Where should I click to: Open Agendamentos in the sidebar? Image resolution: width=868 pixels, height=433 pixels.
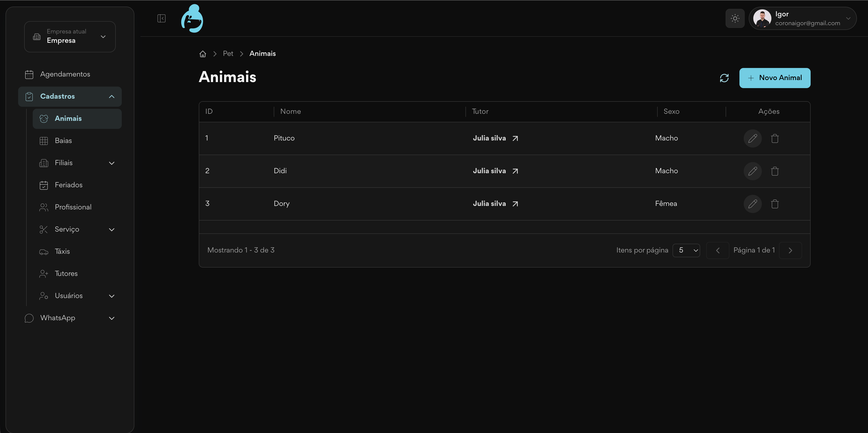click(x=65, y=74)
